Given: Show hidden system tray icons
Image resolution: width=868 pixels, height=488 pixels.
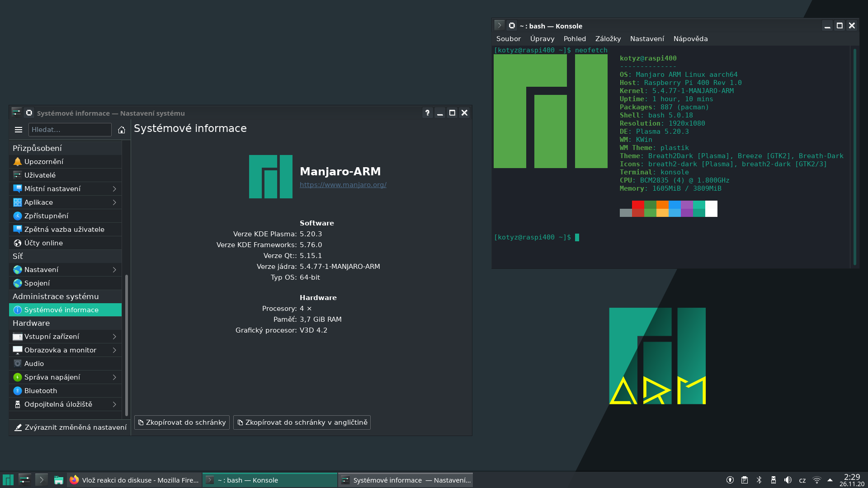Looking at the screenshot, I should click(830, 480).
